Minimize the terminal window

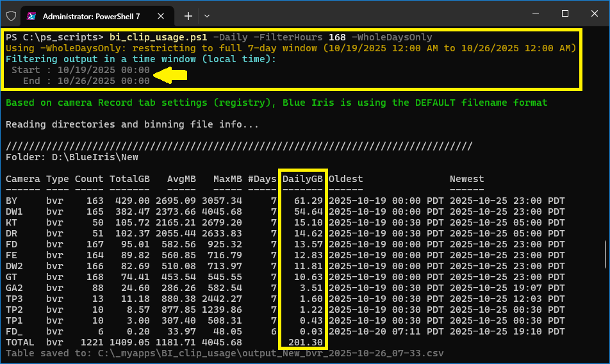(536, 13)
